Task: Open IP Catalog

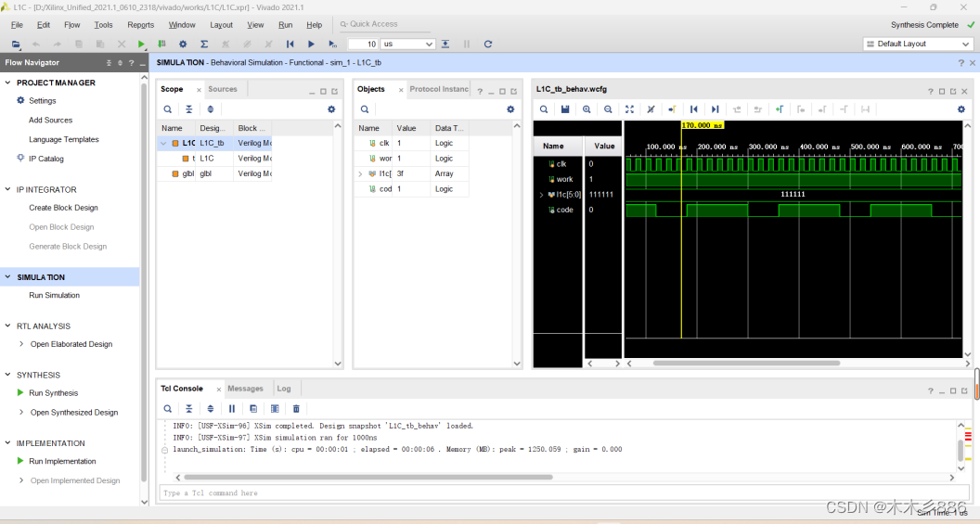Action: coord(46,159)
